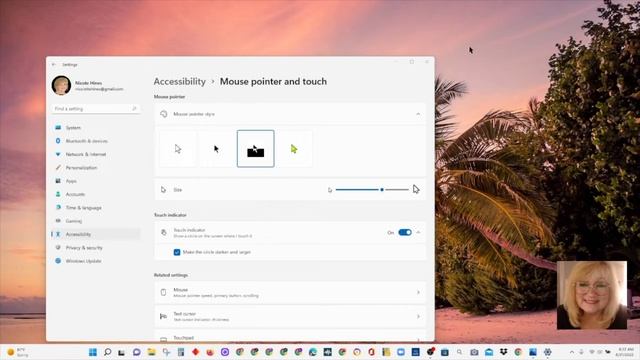The width and height of the screenshot is (640, 360).
Task: Expand the Text cursor row chevron
Action: pyautogui.click(x=418, y=316)
